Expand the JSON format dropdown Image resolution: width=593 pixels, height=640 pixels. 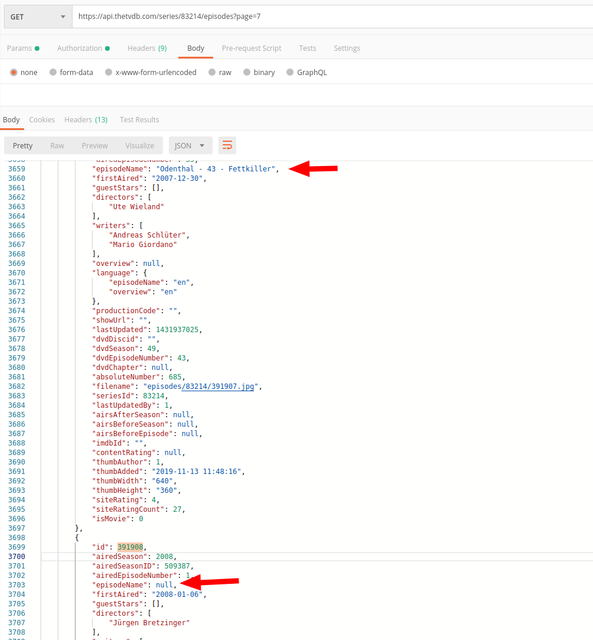190,145
